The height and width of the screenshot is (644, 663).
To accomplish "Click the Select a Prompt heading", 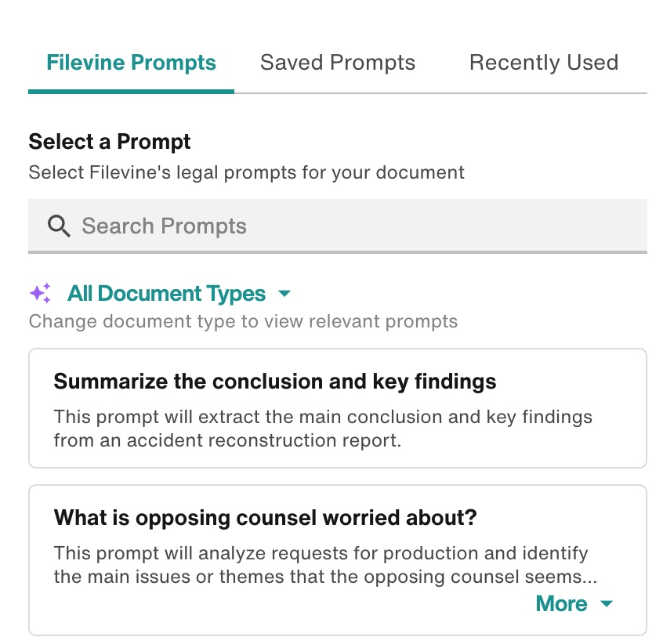I will 109,142.
